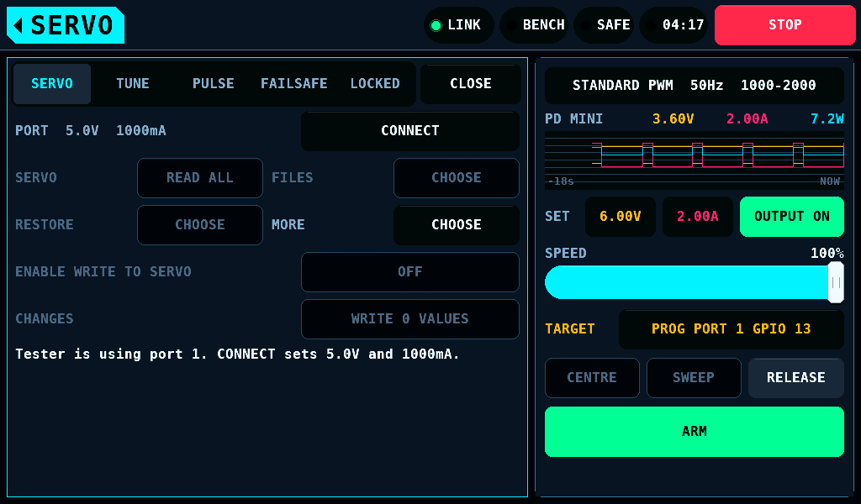Viewport: 861px width, 504px height.
Task: Click the green ARM button
Action: click(694, 432)
